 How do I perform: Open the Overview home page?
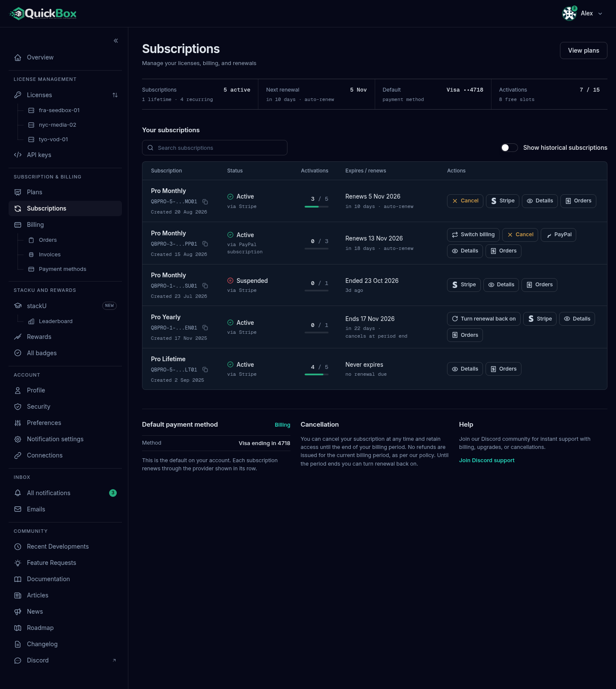pos(65,57)
